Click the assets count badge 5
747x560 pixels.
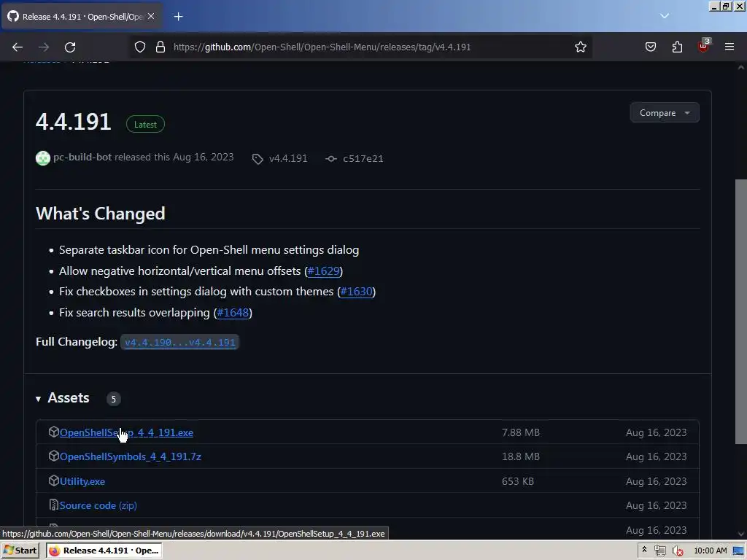tap(113, 399)
